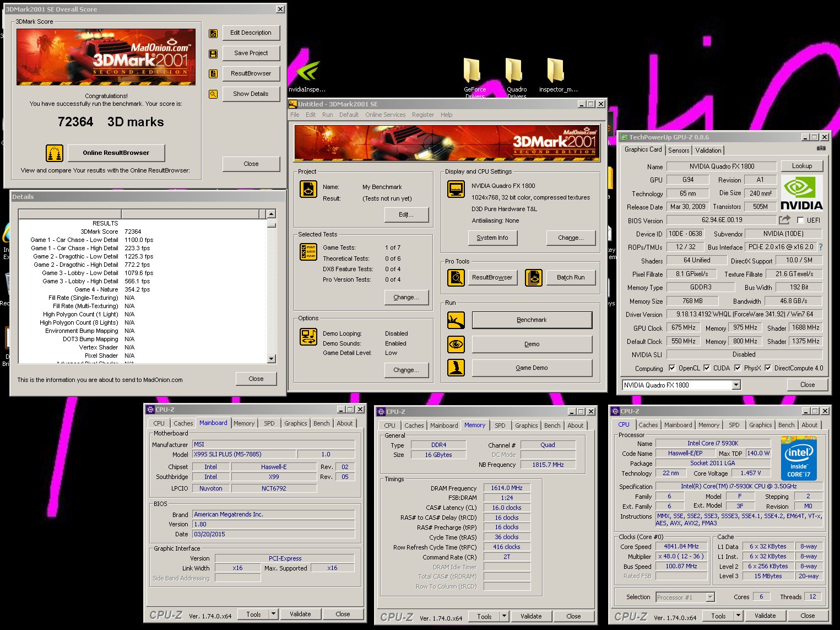Click the Name field in GPU-Z

pyautogui.click(x=722, y=166)
